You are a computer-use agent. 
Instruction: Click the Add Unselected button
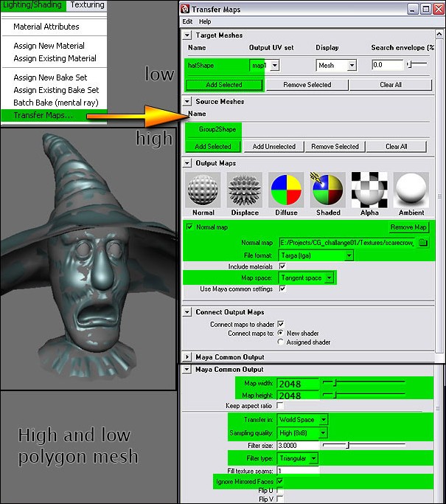[273, 147]
